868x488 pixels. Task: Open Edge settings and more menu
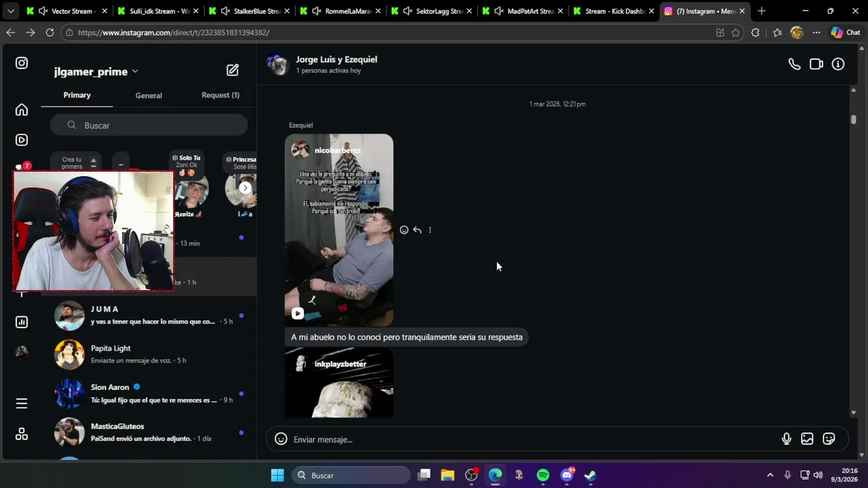tap(816, 33)
